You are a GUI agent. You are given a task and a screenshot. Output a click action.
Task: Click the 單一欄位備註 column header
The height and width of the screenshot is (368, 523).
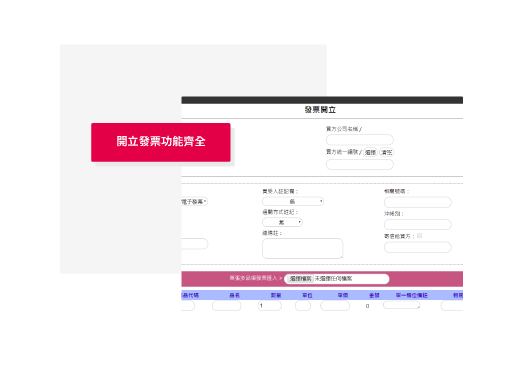coord(412,295)
